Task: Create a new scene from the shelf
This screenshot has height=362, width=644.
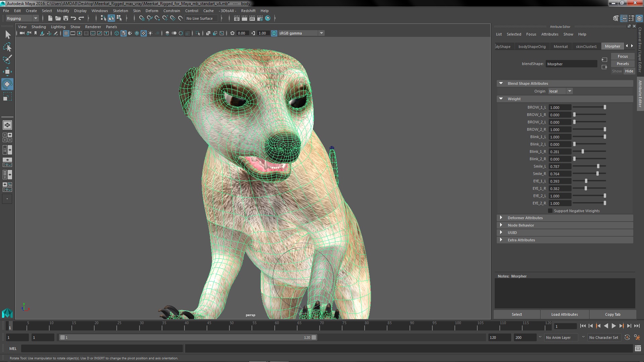Action: pyautogui.click(x=50, y=18)
